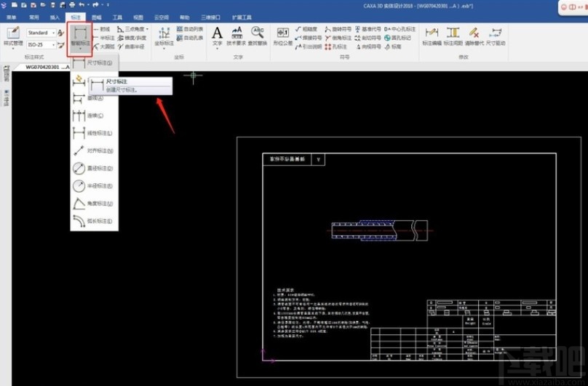This screenshot has width=588, height=386.
Task: Open the 查找替换 find and replace tool
Action: (x=258, y=36)
